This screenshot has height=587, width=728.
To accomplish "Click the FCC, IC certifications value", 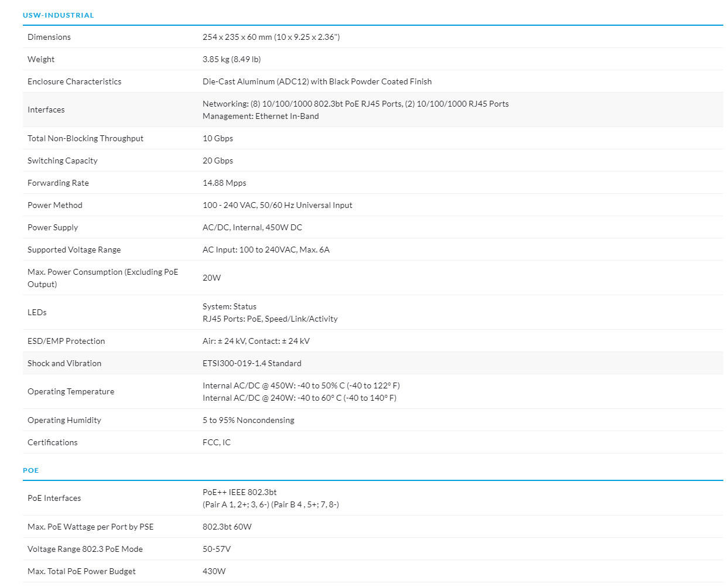I will [x=217, y=442].
